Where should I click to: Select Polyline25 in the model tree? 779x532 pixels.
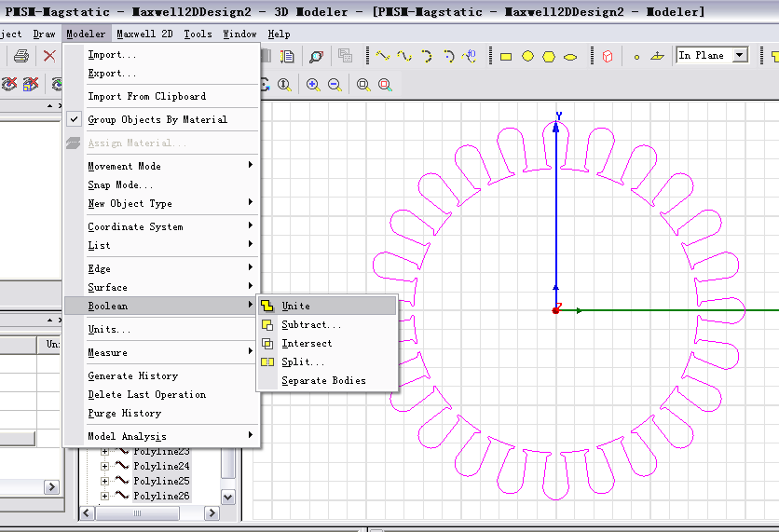tap(160, 481)
